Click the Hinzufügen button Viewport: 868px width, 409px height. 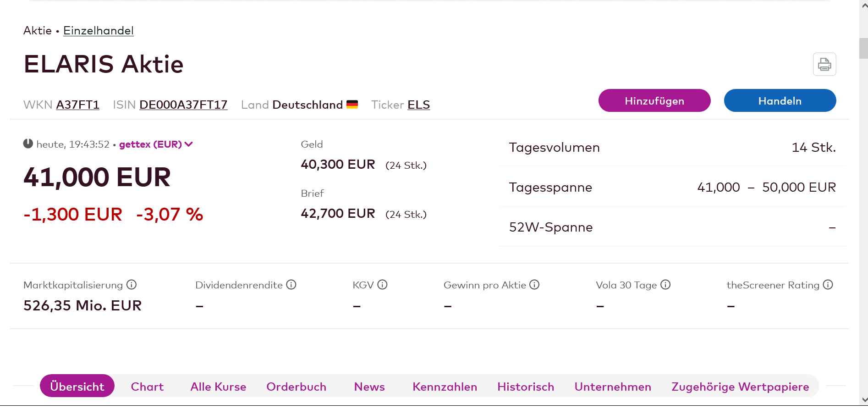pyautogui.click(x=654, y=101)
